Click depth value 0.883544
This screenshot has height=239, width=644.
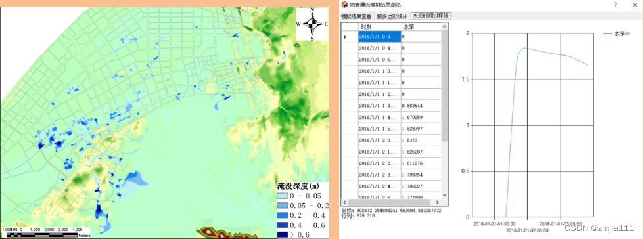tap(421, 106)
